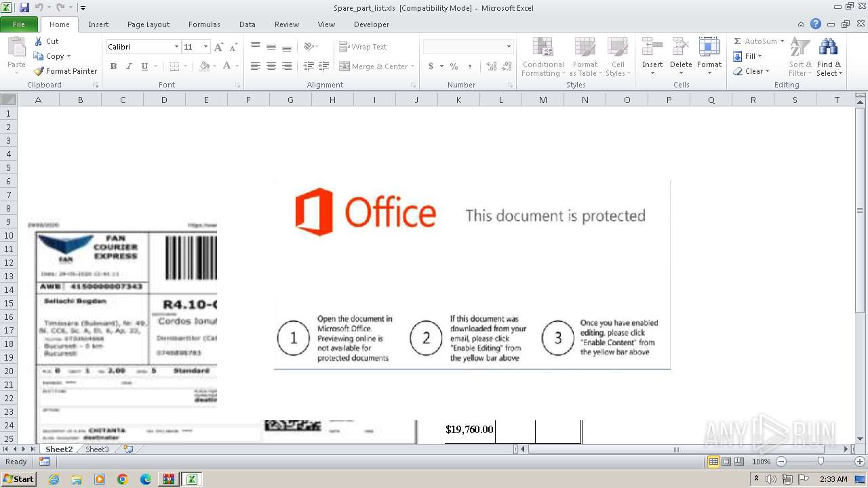Apply Accounting dollar number format
868x488 pixels.
pyautogui.click(x=431, y=66)
